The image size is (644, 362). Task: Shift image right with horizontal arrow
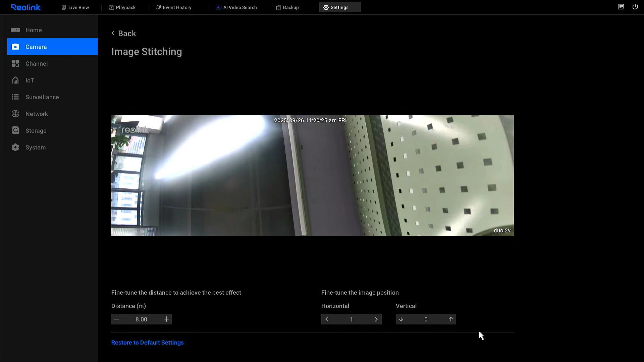[x=376, y=319]
